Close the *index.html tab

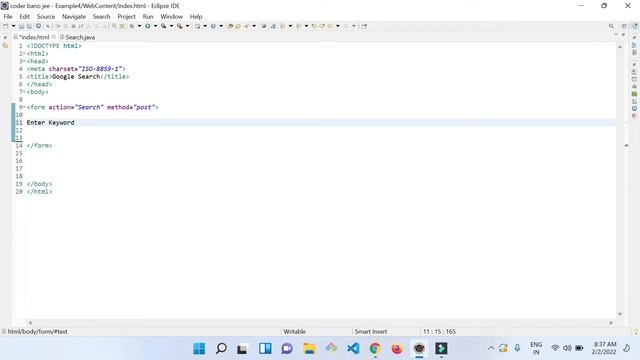pyautogui.click(x=53, y=37)
